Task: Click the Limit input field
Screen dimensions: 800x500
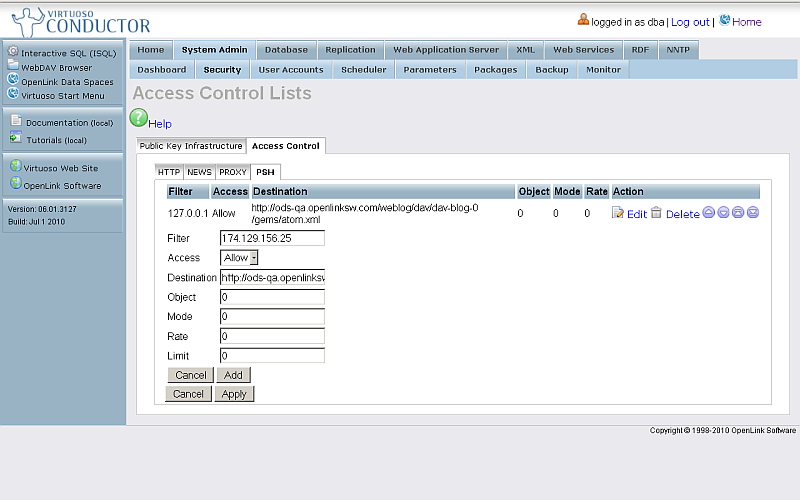Action: (272, 356)
